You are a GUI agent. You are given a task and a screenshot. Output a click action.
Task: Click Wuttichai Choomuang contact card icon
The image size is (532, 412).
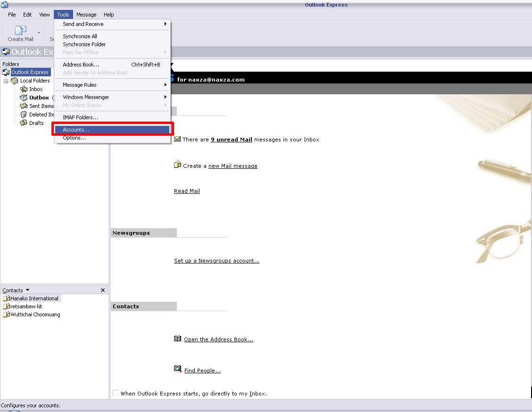[6, 314]
